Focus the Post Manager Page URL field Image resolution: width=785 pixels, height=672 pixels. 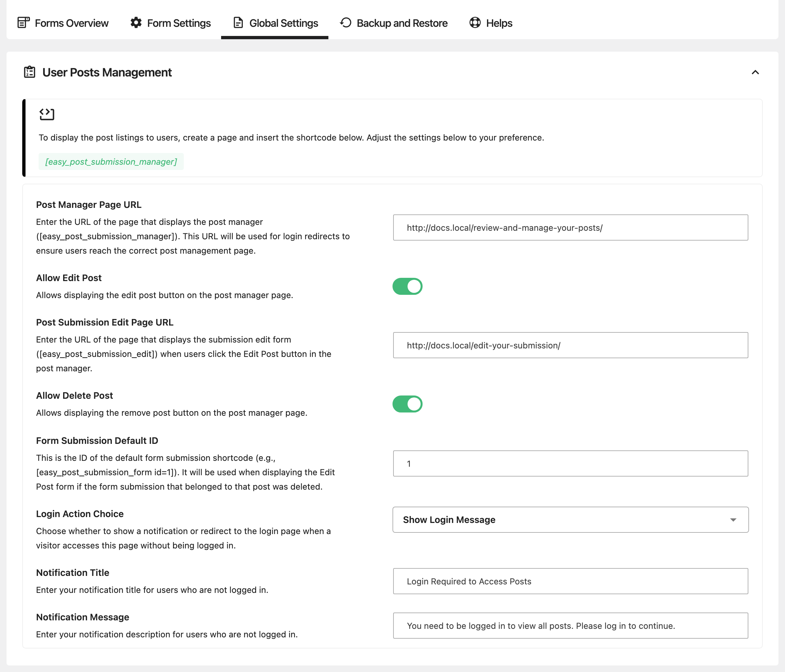pyautogui.click(x=570, y=227)
